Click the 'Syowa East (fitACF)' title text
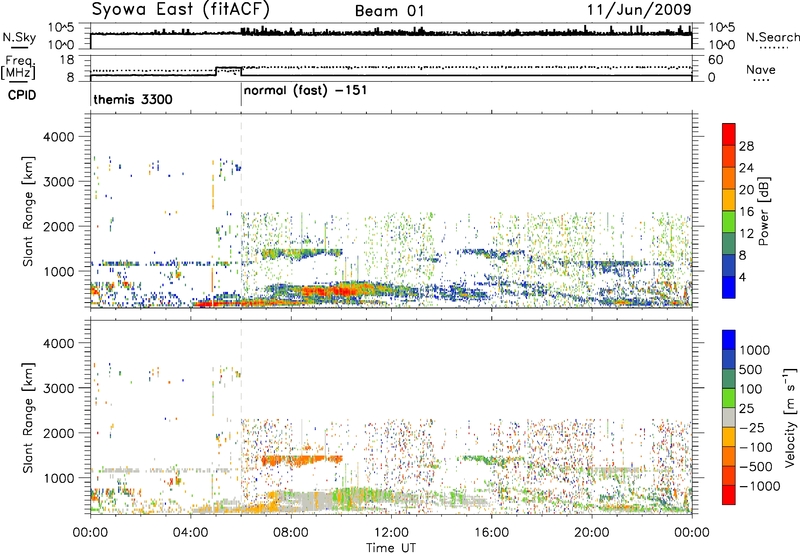800x554 pixels. point(180,9)
